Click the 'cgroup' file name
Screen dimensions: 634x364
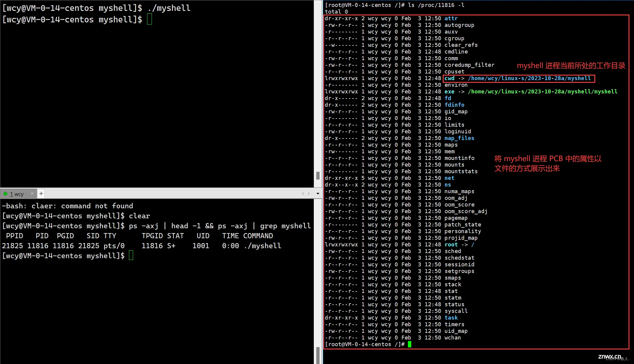tap(454, 38)
